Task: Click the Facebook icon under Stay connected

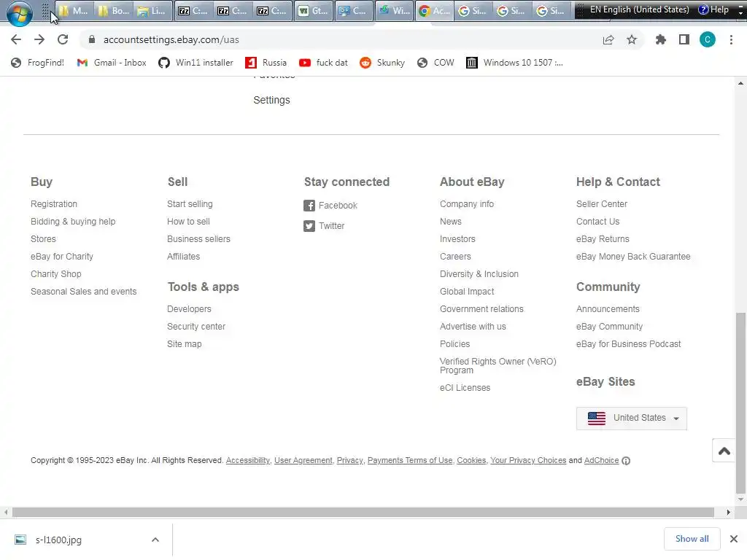Action: 309,206
